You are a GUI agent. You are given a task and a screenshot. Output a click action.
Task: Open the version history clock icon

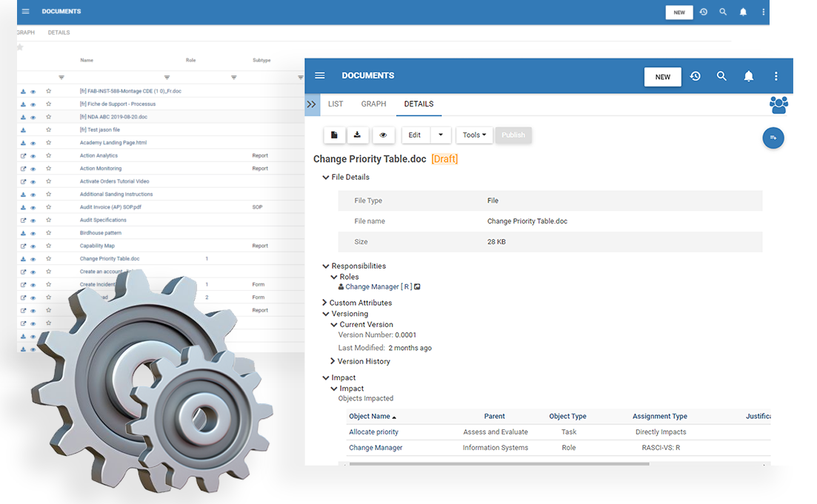[x=695, y=75]
